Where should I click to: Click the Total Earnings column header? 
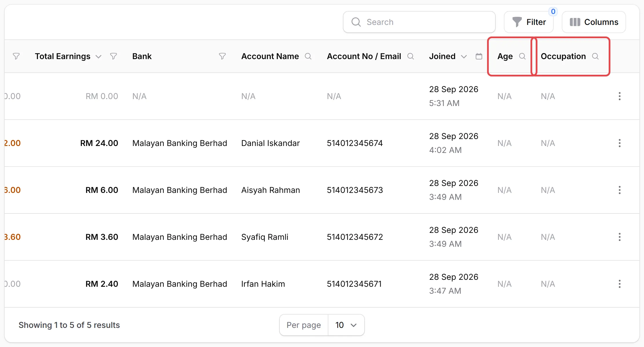pos(63,56)
